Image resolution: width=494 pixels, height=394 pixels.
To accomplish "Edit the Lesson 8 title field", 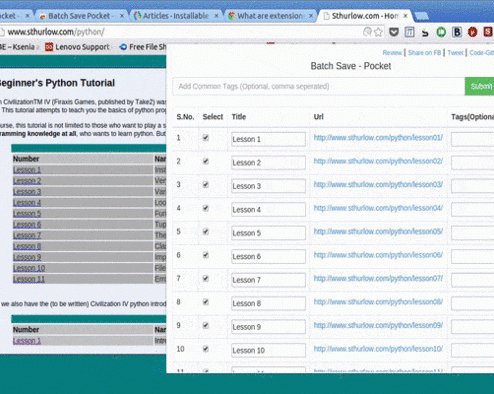I will [268, 304].
